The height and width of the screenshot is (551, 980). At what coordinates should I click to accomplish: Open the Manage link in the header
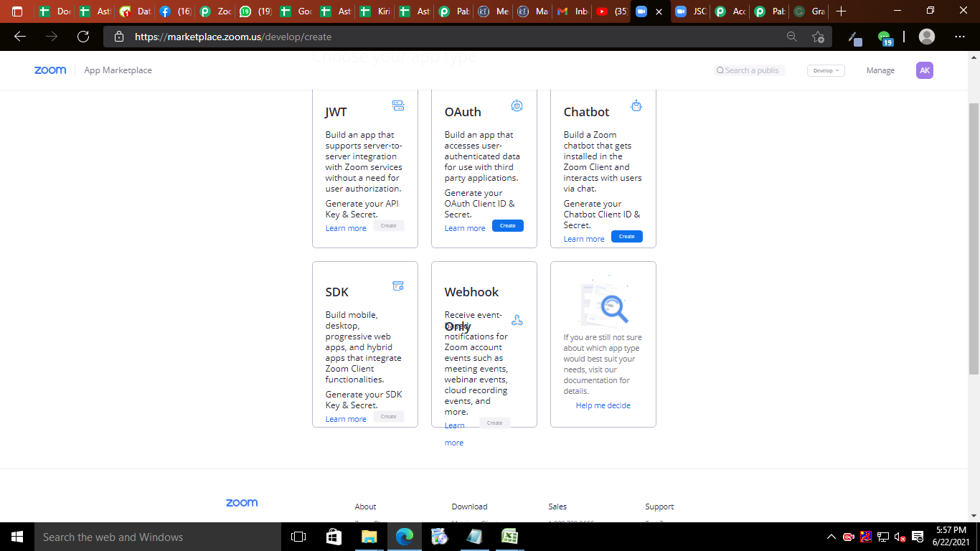880,70
